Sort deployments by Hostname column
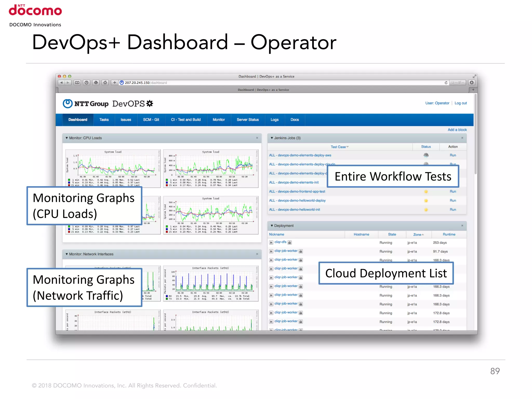 click(x=361, y=234)
